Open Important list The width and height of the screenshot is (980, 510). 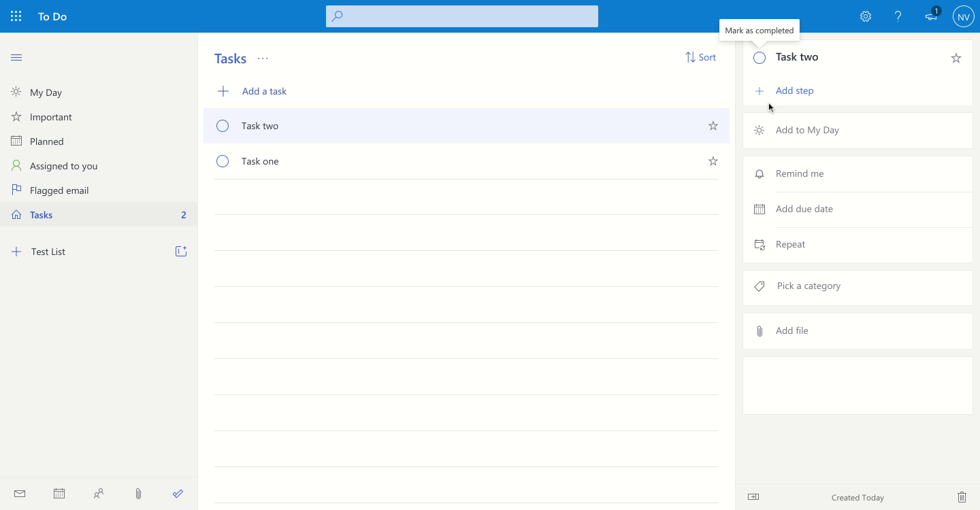99,117
